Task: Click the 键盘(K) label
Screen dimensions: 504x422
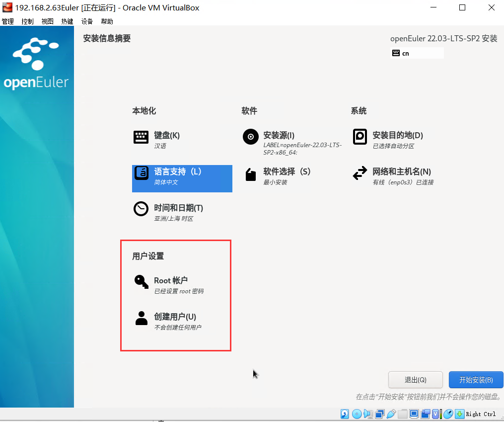Action: [x=167, y=135]
